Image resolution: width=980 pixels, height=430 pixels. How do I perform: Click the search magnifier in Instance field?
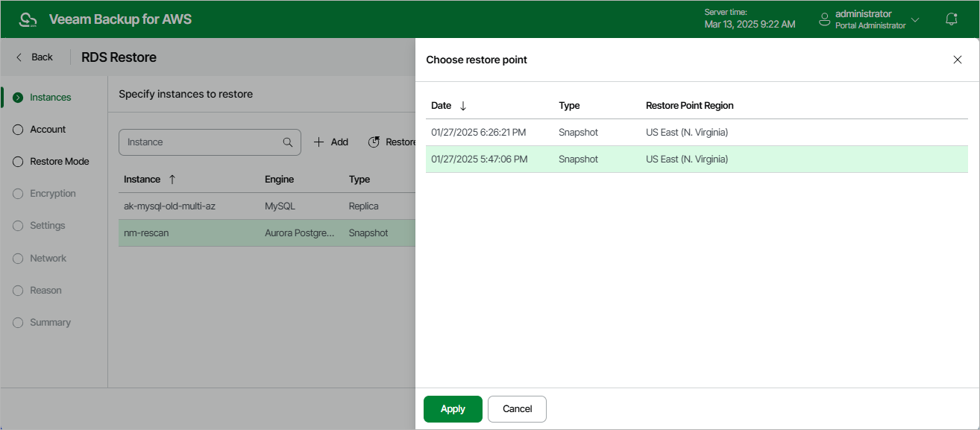coord(288,142)
